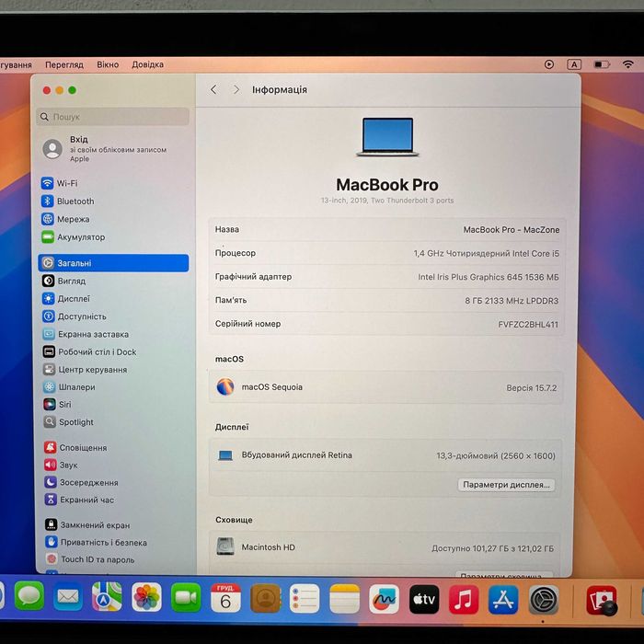Open Шпалери settings in sidebar

click(x=69, y=387)
